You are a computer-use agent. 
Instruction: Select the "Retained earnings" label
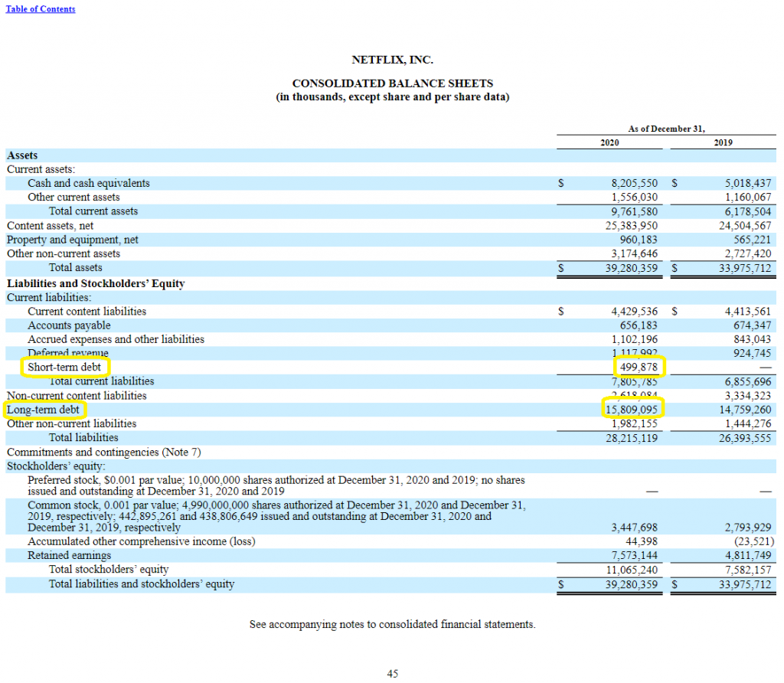click(x=70, y=555)
